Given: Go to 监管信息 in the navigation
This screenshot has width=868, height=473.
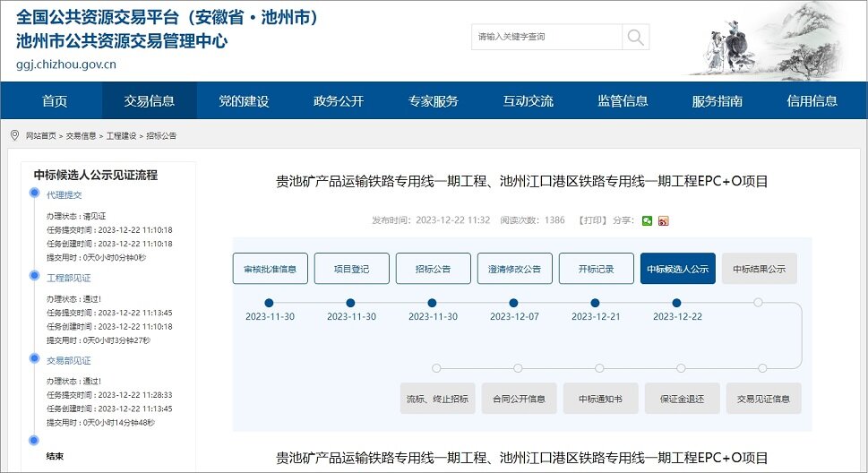Looking at the screenshot, I should pyautogui.click(x=623, y=101).
